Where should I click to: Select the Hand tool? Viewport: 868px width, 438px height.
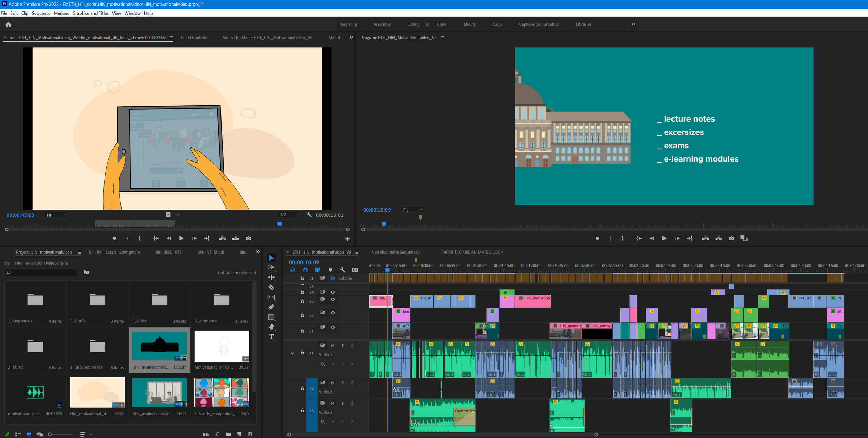(x=272, y=327)
